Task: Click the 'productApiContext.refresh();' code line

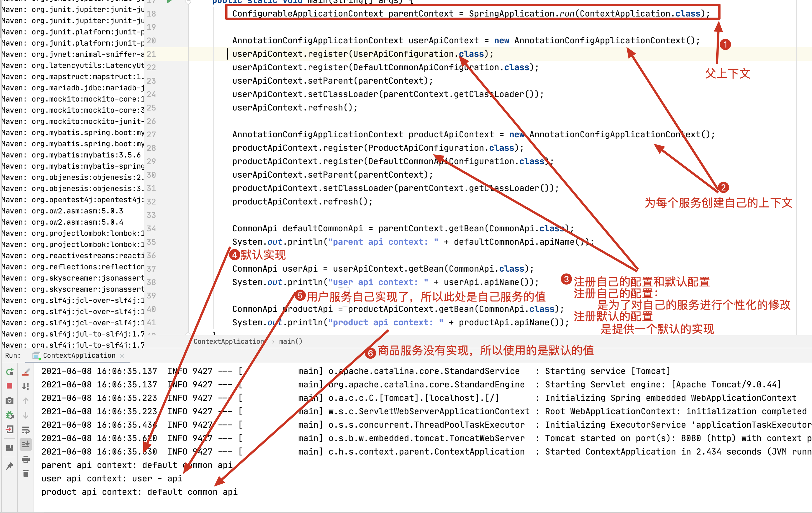Action: click(x=302, y=202)
